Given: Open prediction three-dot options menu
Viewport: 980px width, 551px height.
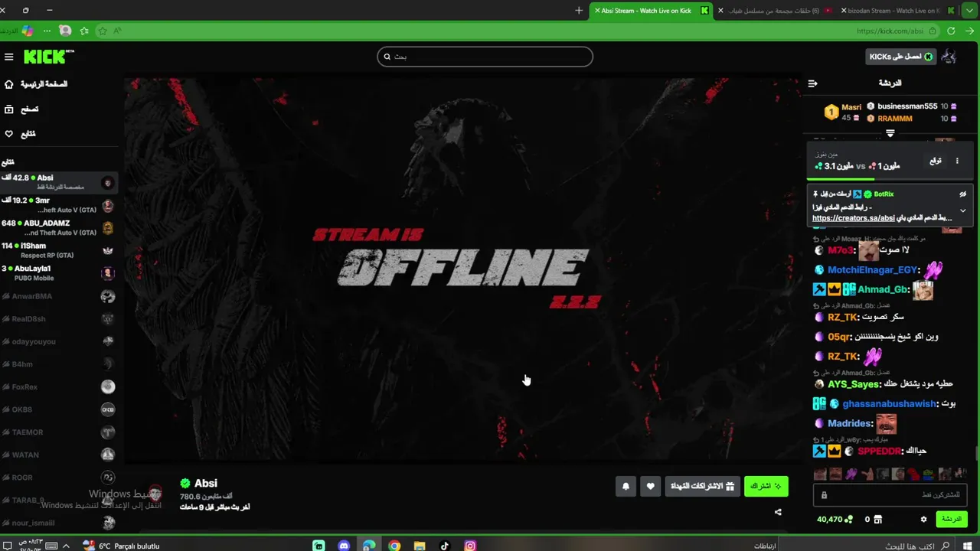Looking at the screenshot, I should point(957,161).
